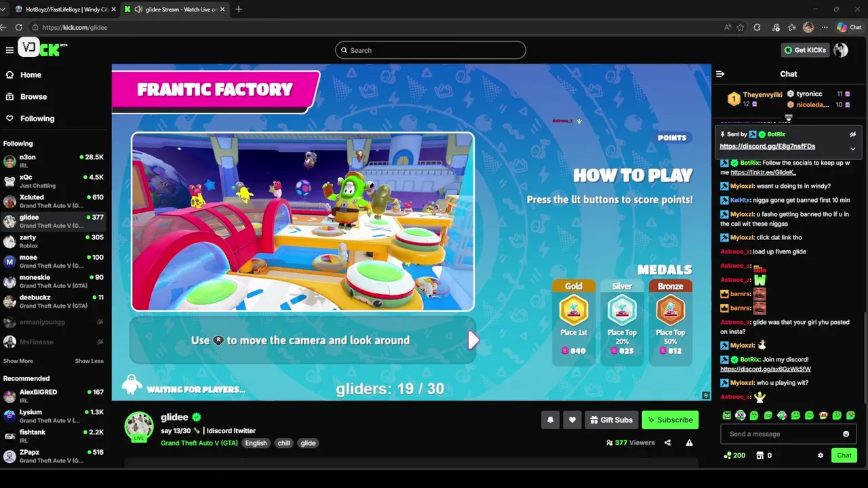Screen dimensions: 868x488
Task: Open recommended ZPapz channel
Action: pyautogui.click(x=54, y=456)
